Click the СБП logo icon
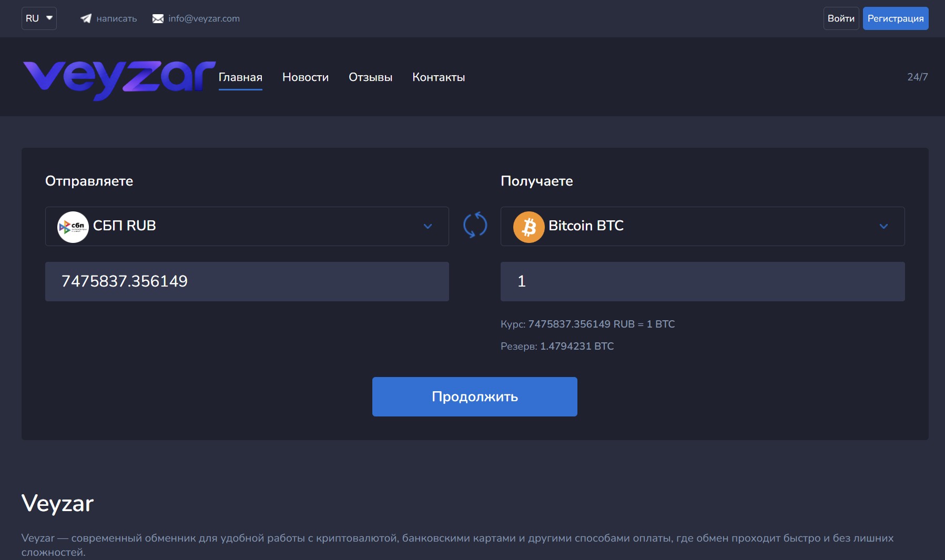The width and height of the screenshot is (945, 560). click(x=73, y=227)
